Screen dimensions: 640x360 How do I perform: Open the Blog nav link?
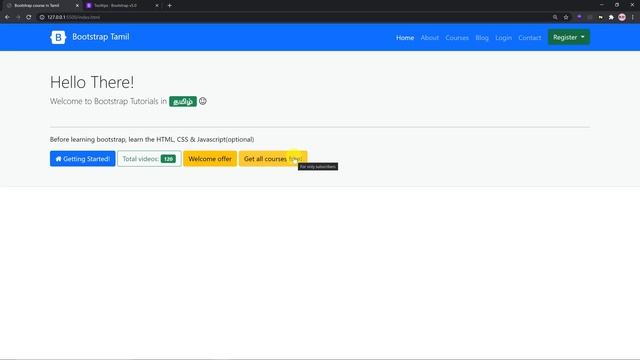pyautogui.click(x=482, y=38)
